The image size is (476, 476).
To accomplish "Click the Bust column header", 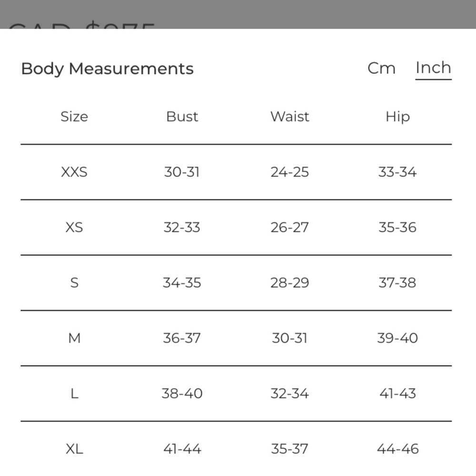I will click(x=182, y=117).
